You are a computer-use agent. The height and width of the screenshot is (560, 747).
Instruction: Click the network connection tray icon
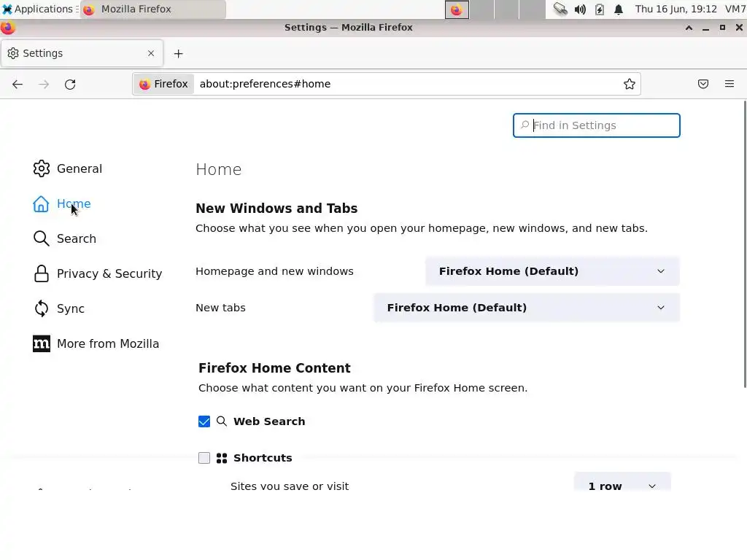coord(560,9)
